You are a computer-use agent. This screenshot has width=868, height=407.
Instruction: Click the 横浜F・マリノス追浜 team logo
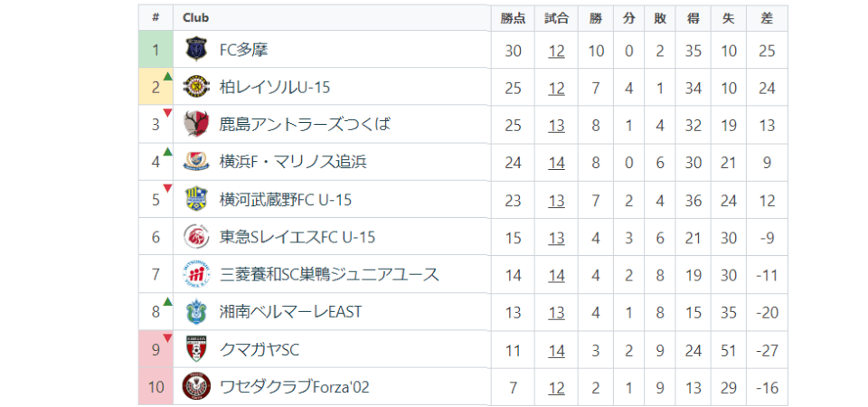[x=196, y=162]
